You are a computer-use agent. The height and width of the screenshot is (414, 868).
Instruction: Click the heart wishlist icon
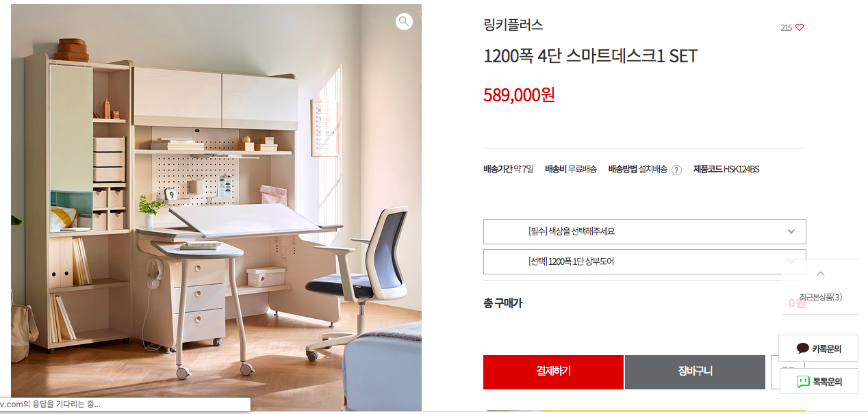tap(800, 27)
